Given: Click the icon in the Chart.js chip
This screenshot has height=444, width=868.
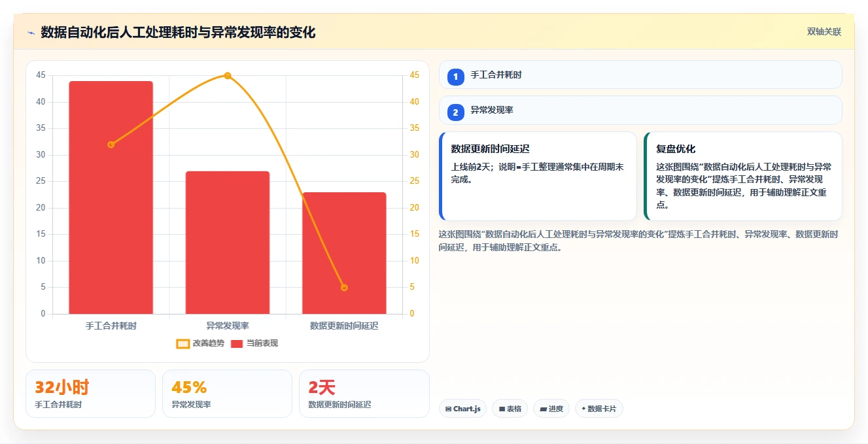Looking at the screenshot, I should 448,409.
